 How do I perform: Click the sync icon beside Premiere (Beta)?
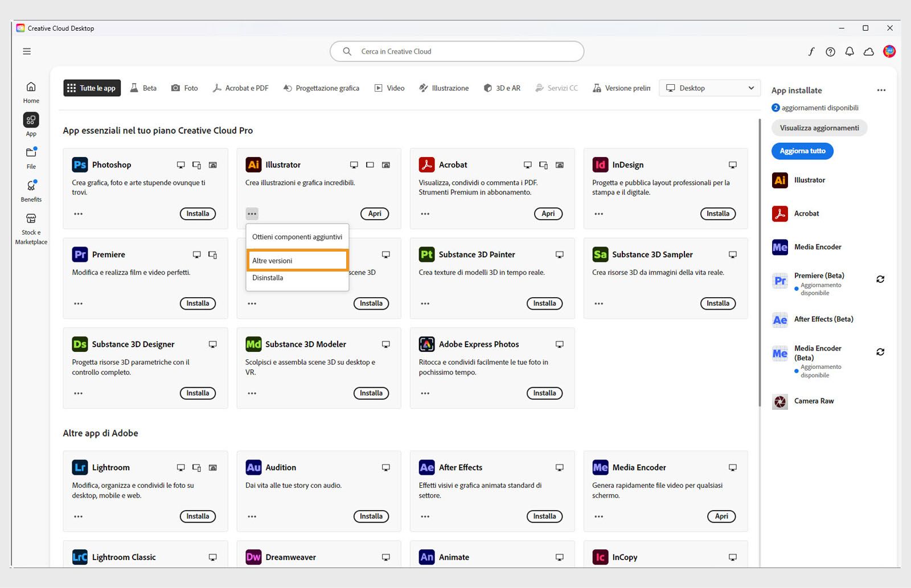click(880, 279)
